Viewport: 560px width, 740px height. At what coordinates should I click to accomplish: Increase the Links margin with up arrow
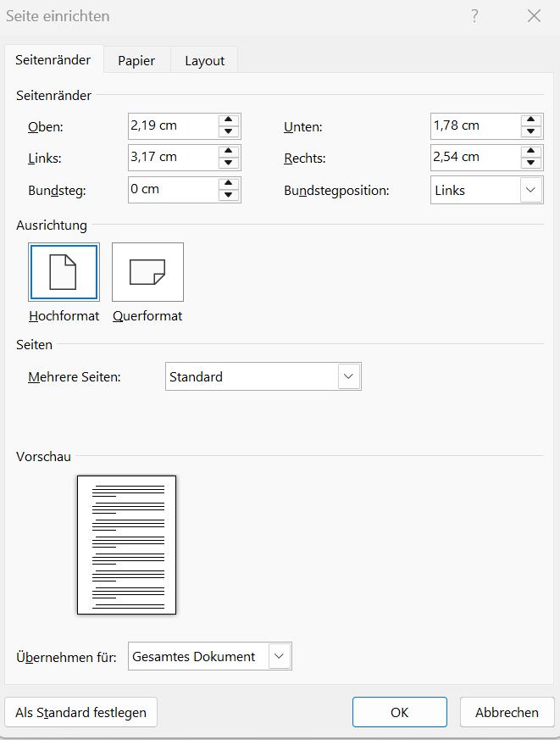pos(229,151)
